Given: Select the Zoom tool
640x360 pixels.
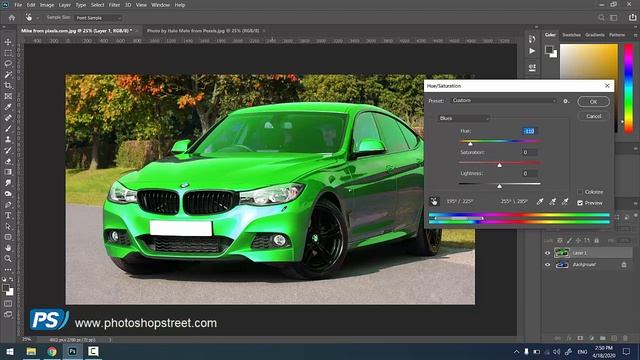Looking at the screenshot, I should click(8, 259).
